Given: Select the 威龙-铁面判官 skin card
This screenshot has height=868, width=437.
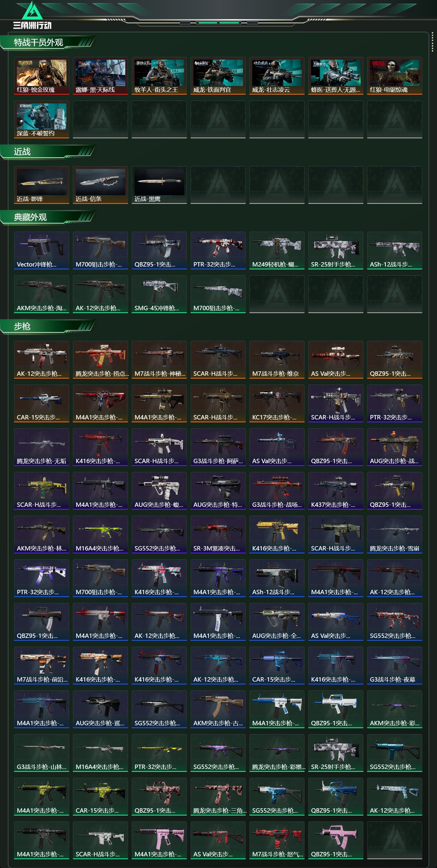Looking at the screenshot, I should click(218, 76).
